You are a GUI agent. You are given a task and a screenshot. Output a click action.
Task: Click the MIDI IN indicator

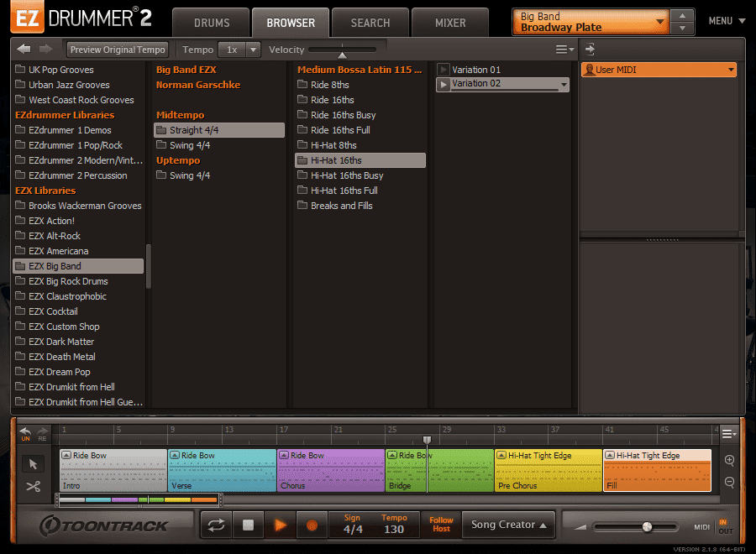(x=722, y=522)
